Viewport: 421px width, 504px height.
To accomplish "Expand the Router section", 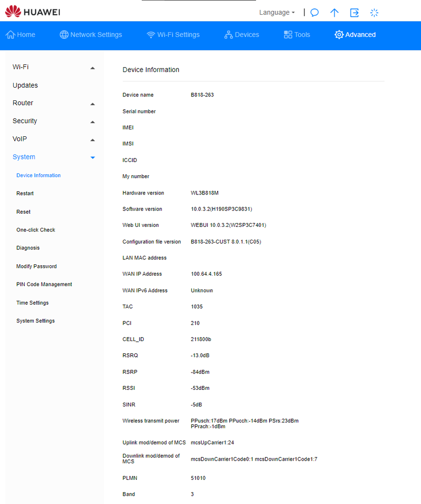I will point(93,103).
